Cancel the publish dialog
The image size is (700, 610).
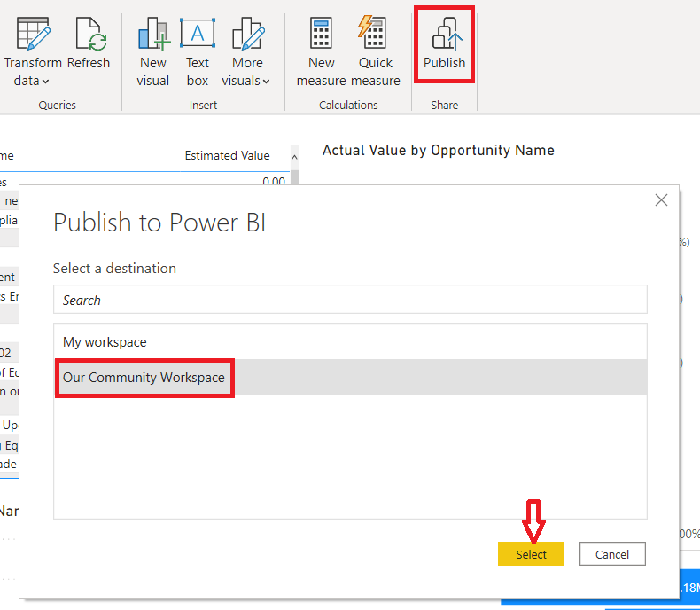coord(612,554)
